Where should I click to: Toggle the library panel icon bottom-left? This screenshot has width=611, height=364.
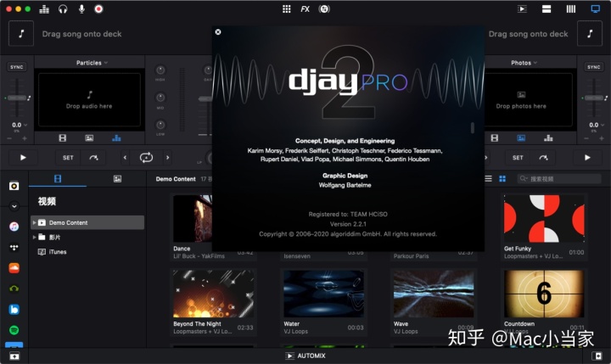(x=14, y=356)
